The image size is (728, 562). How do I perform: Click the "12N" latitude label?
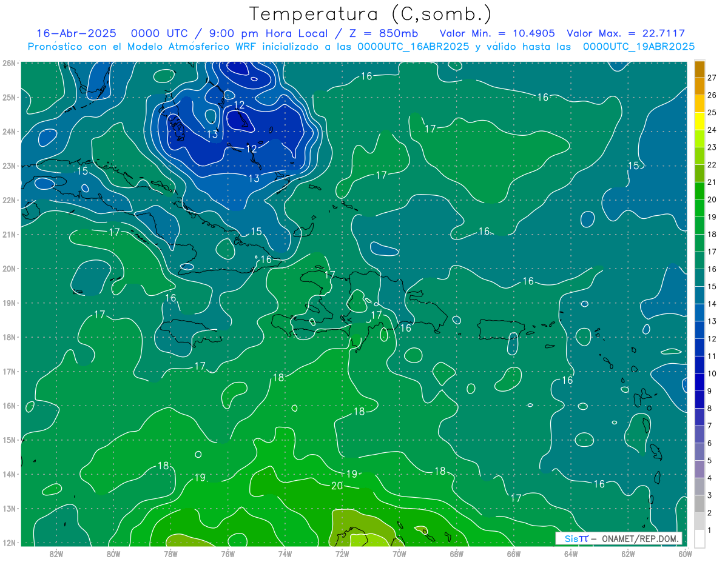point(9,543)
